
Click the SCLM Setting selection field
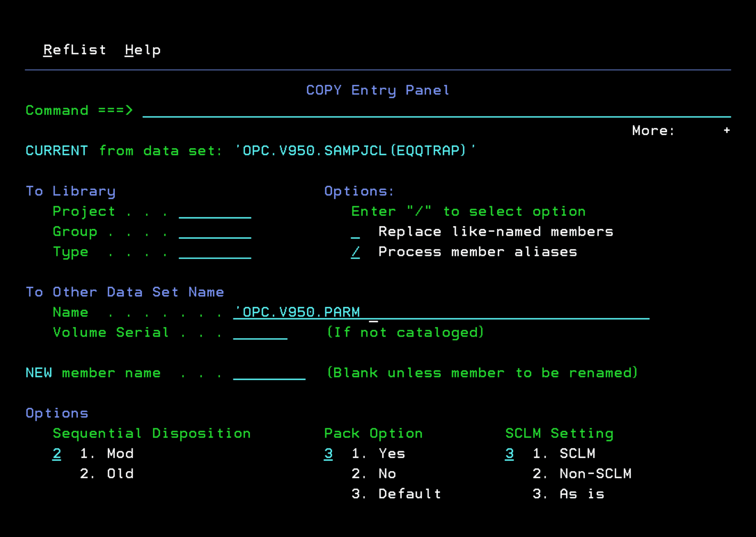(509, 454)
